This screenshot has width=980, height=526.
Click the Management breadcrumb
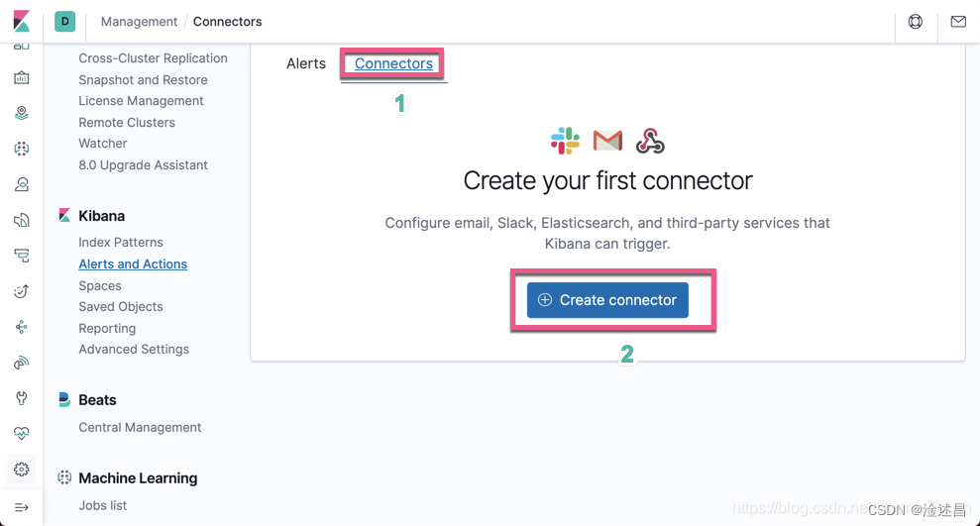pos(139,22)
